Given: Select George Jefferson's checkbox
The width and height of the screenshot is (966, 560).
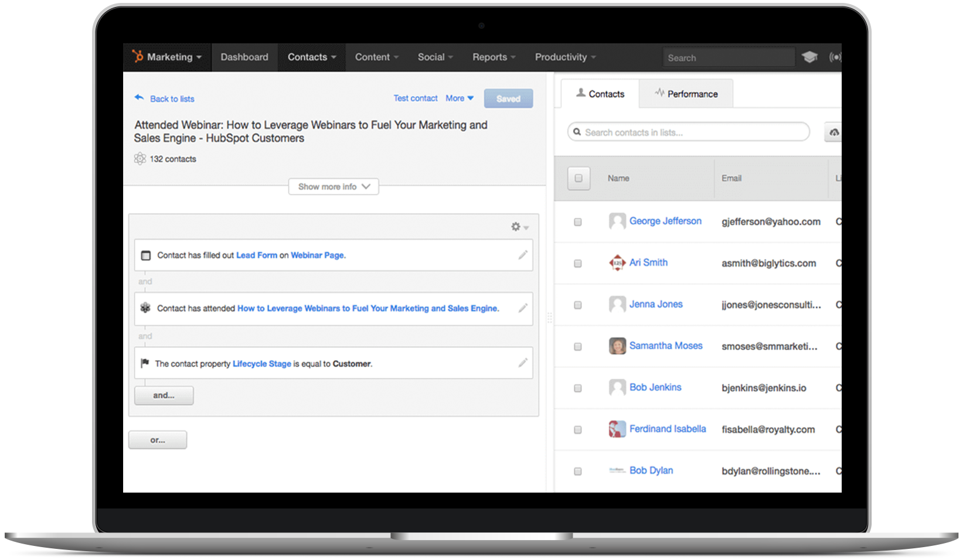Looking at the screenshot, I should click(x=578, y=222).
